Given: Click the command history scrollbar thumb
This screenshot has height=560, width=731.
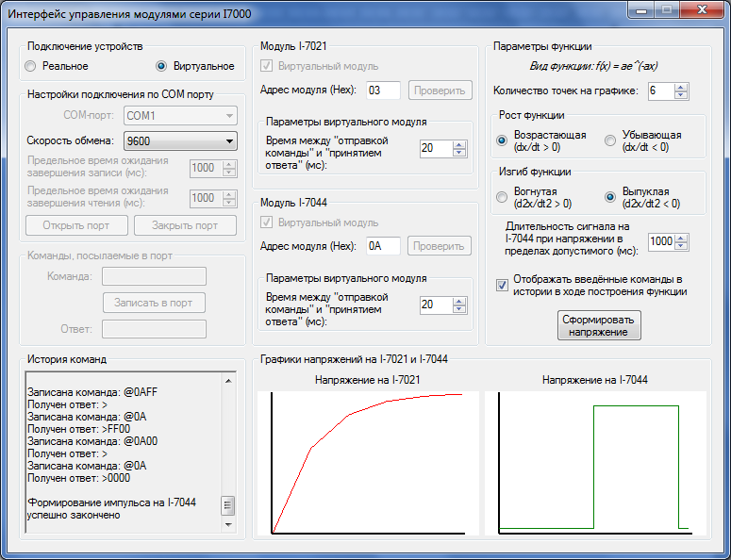Looking at the screenshot, I should point(228,505).
